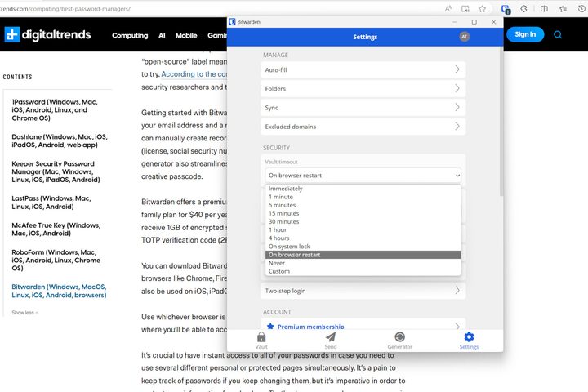Click the AT account avatar icon
Screen dimensions: 588x392
tap(464, 37)
